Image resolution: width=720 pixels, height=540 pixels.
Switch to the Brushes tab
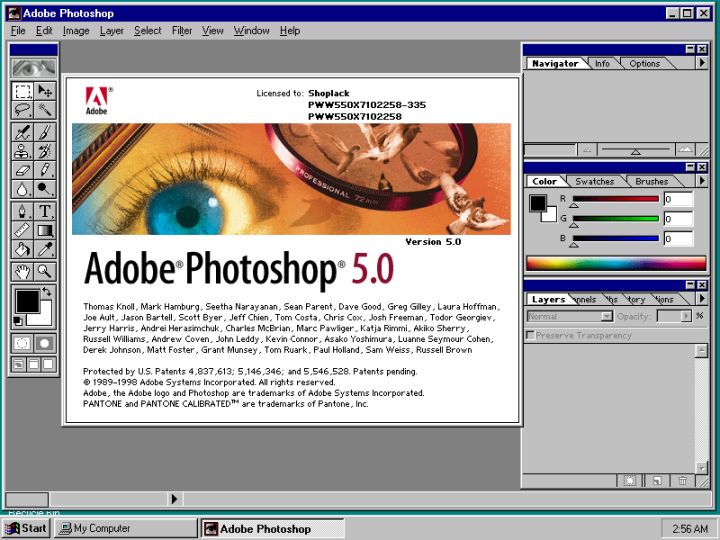pos(652,181)
